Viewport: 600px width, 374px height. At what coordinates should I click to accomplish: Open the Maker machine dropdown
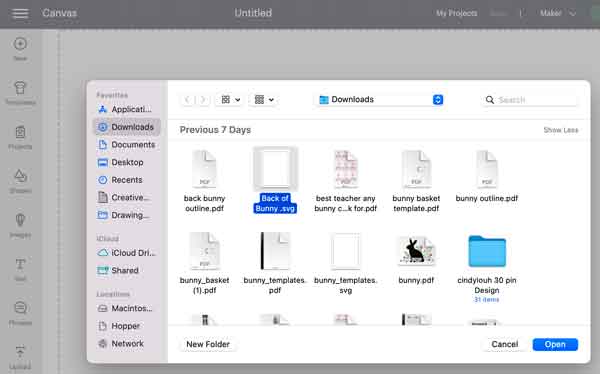558,13
